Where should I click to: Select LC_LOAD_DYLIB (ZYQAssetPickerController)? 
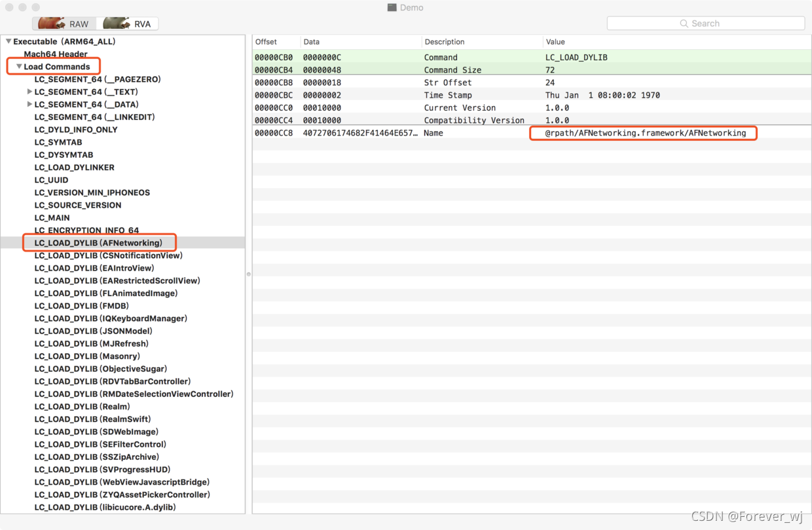pyautogui.click(x=122, y=495)
